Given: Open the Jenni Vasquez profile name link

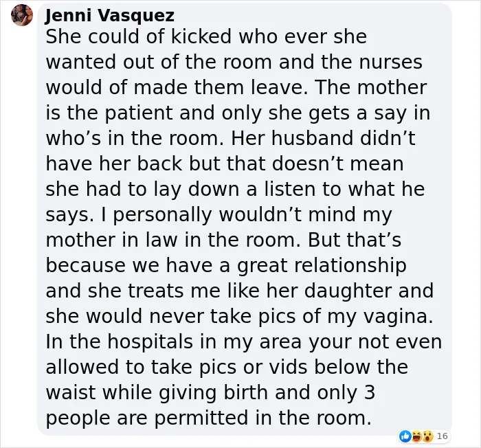Looking at the screenshot, I should pyautogui.click(x=109, y=15).
